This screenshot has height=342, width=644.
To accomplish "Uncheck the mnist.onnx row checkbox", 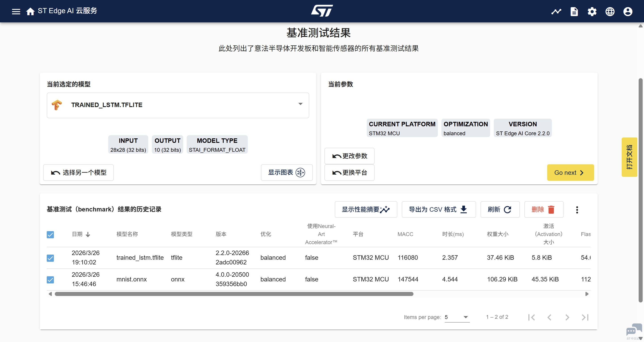I will coord(50,279).
